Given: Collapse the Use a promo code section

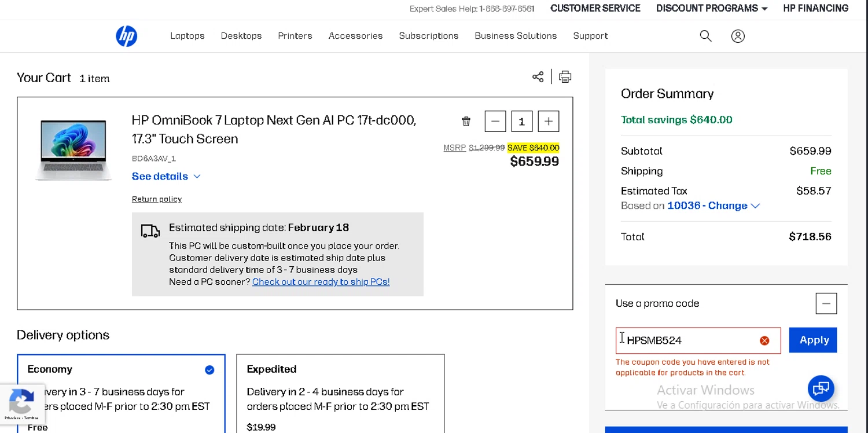Looking at the screenshot, I should click(826, 303).
